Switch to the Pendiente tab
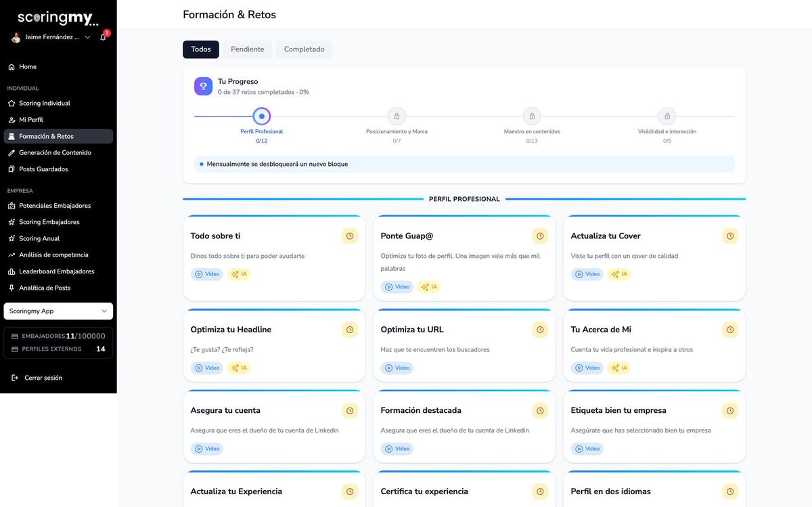812x507 pixels. click(x=248, y=49)
